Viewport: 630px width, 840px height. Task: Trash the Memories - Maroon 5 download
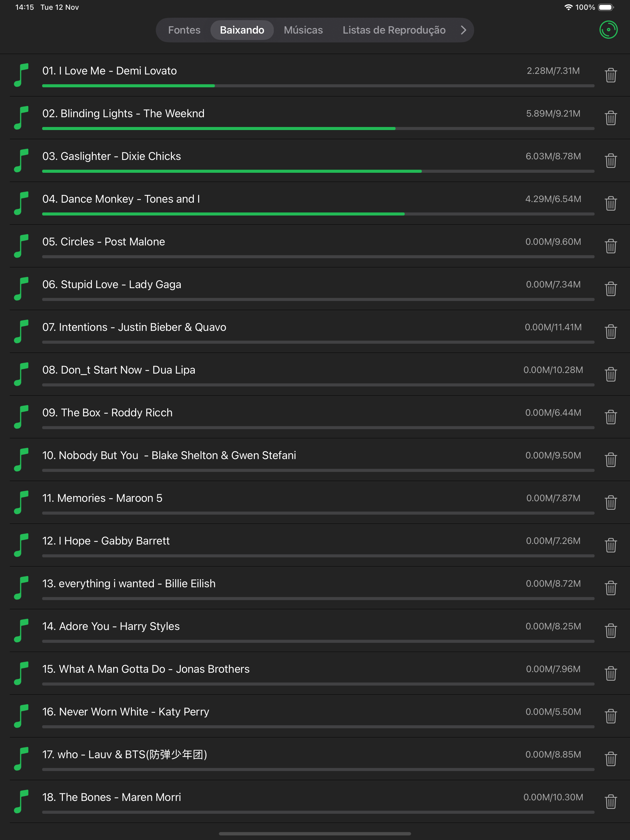[611, 502]
